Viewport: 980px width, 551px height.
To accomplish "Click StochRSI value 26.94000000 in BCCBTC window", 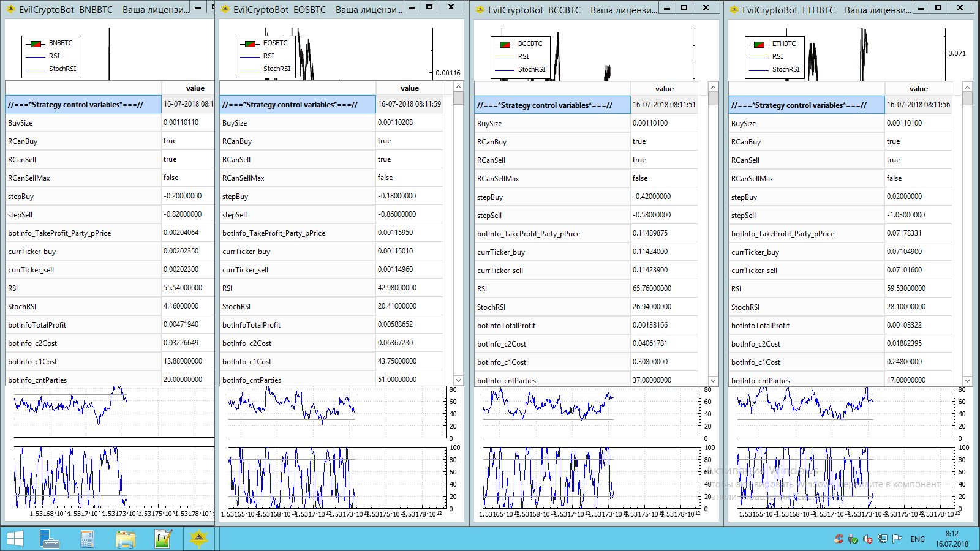I will coord(652,307).
